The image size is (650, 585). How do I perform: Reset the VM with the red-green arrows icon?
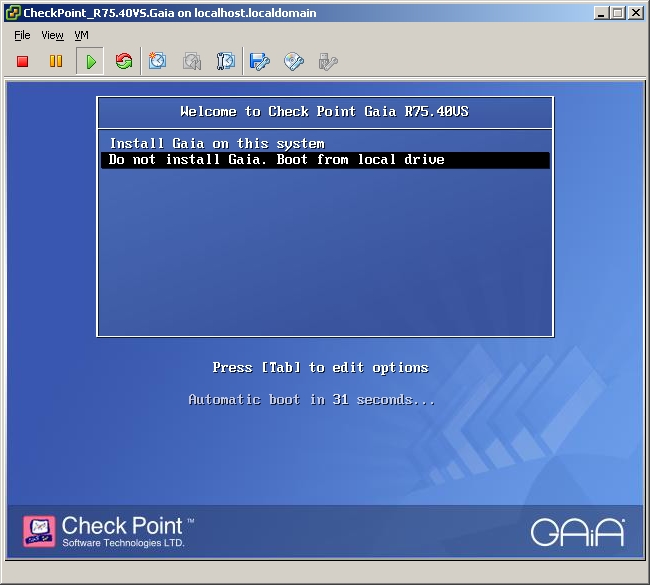[x=124, y=61]
